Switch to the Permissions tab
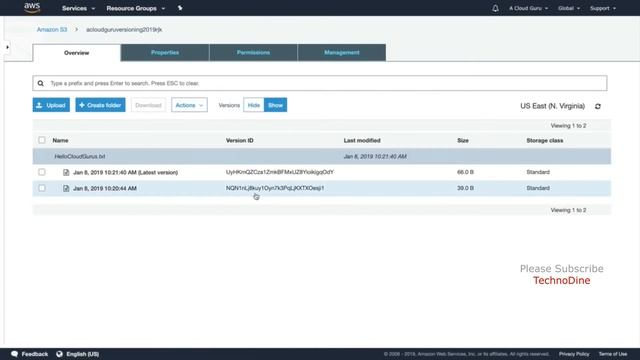Image resolution: width=640 pixels, height=360 pixels. click(x=253, y=53)
